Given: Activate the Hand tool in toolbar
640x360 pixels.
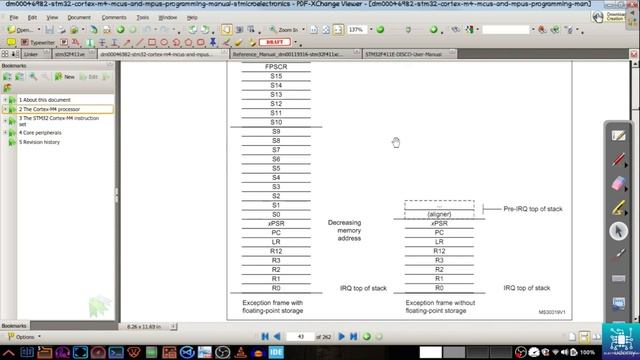Looking at the screenshot, I should pyautogui.click(x=227, y=29).
